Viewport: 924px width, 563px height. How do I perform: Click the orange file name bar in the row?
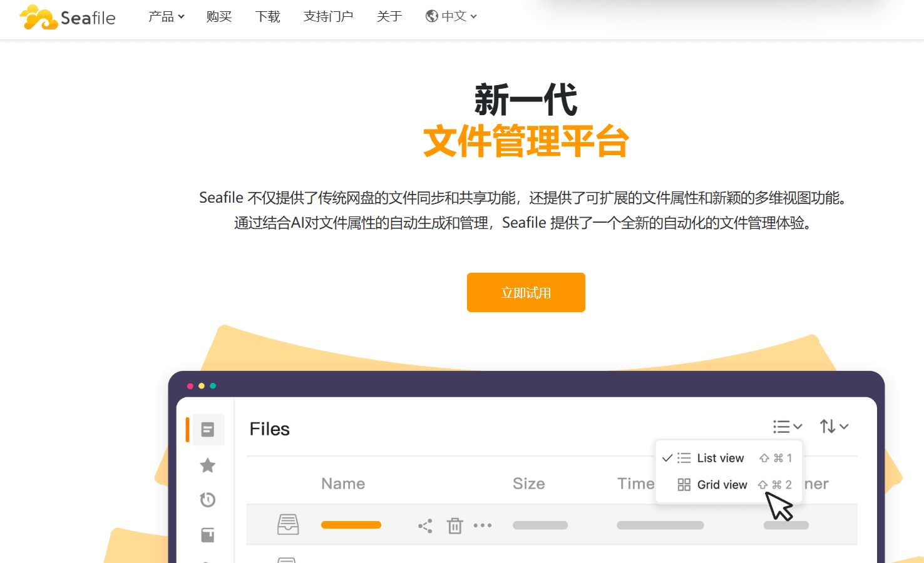coord(351,525)
